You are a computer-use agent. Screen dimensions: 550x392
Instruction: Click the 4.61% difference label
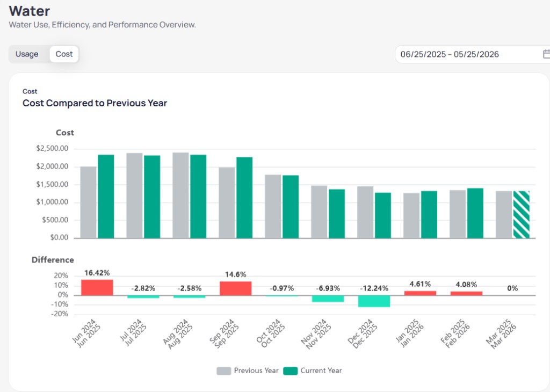tap(420, 284)
